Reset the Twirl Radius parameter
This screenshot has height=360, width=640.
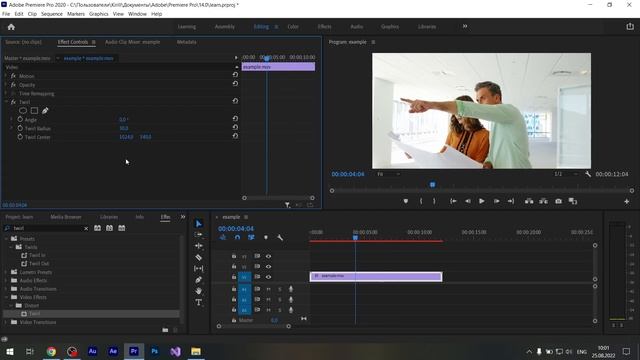235,127
